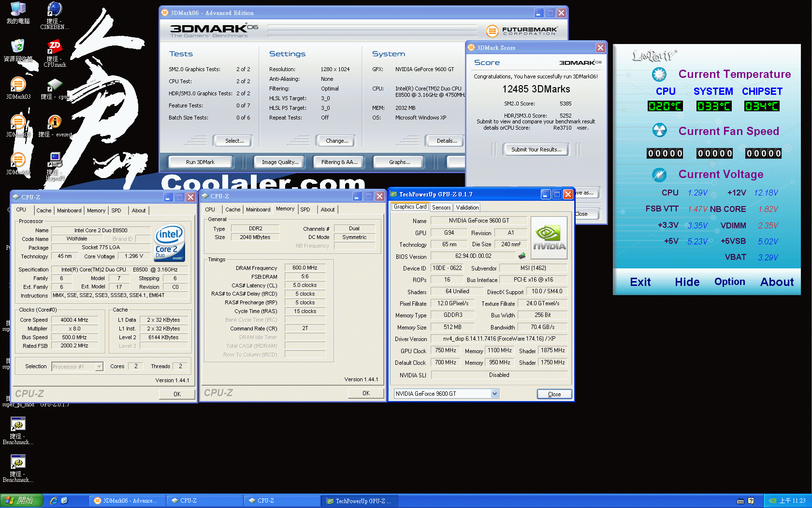Click the GPU Name field in GPU-Z

click(479, 221)
